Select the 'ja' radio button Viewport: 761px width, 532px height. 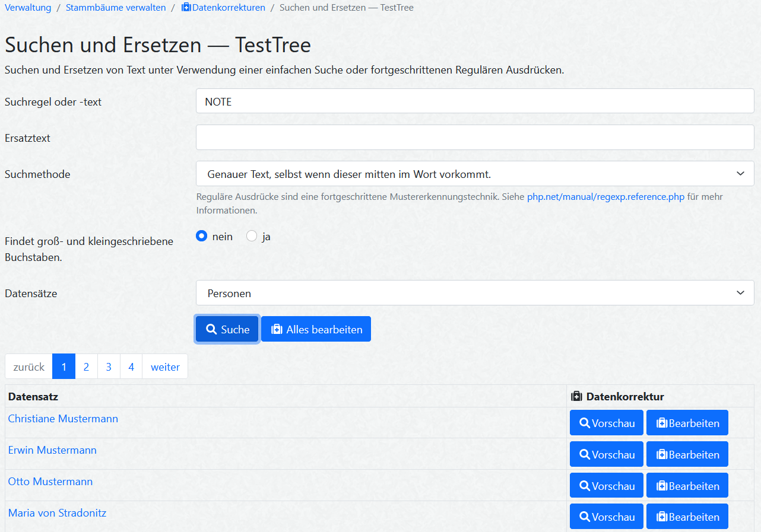pyautogui.click(x=252, y=237)
